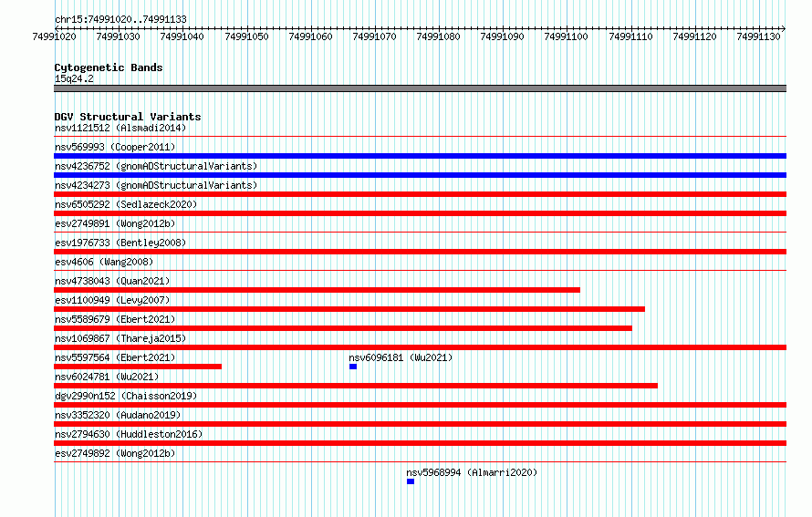Screen dimensions: 812x517
Task: Open nsv6096181 (Wu2021) variant label
Action: pyautogui.click(x=401, y=357)
